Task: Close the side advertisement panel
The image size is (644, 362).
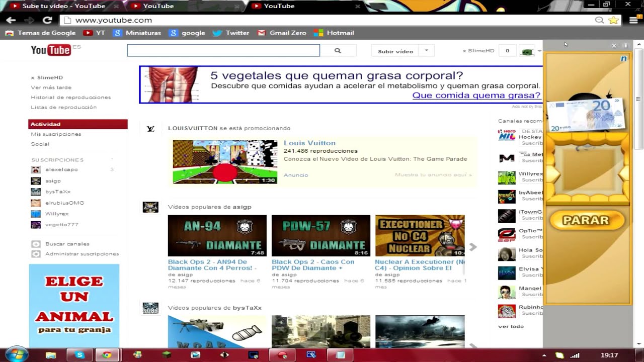Action: tap(614, 45)
